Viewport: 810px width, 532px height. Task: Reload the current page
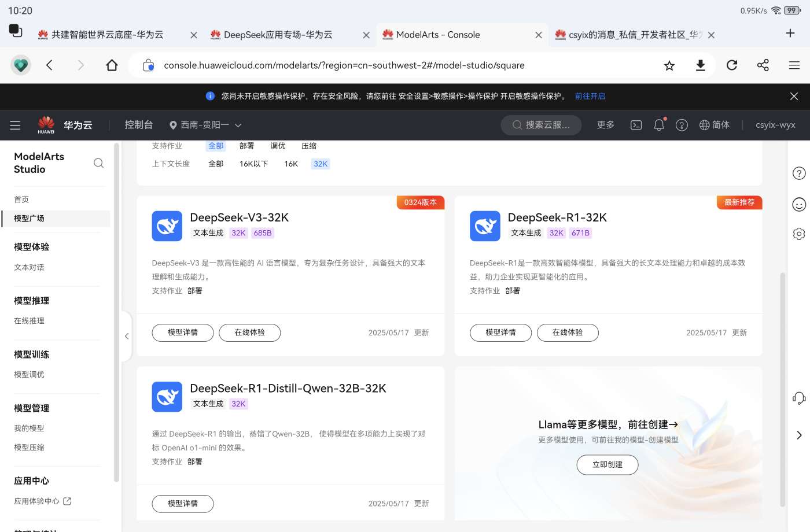[732, 65]
